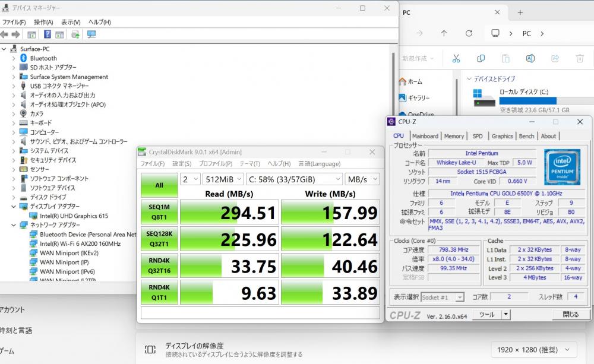Click the scan for hardware changes monitor icon
This screenshot has height=364, width=594.
click(x=91, y=34)
